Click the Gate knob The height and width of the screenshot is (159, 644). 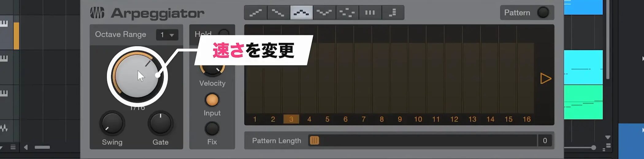[160, 123]
